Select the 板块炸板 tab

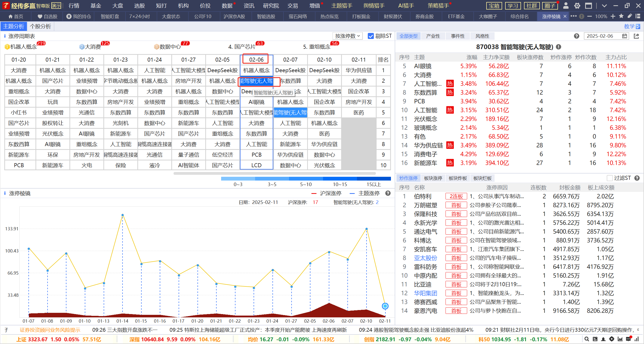tap(458, 178)
